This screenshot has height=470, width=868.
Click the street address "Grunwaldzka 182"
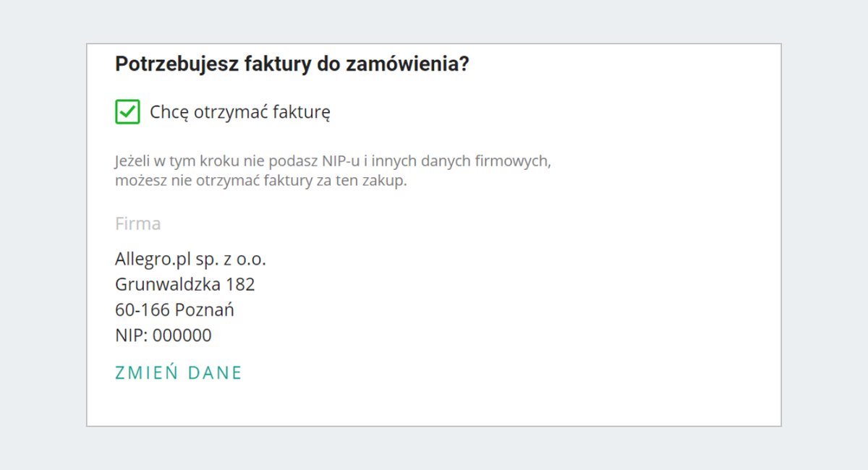point(184,284)
